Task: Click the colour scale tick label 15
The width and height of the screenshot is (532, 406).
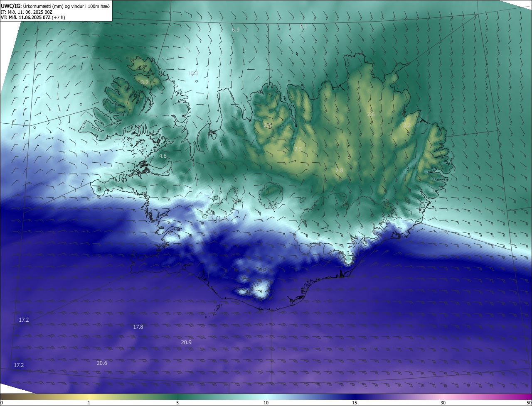Action: point(355,403)
